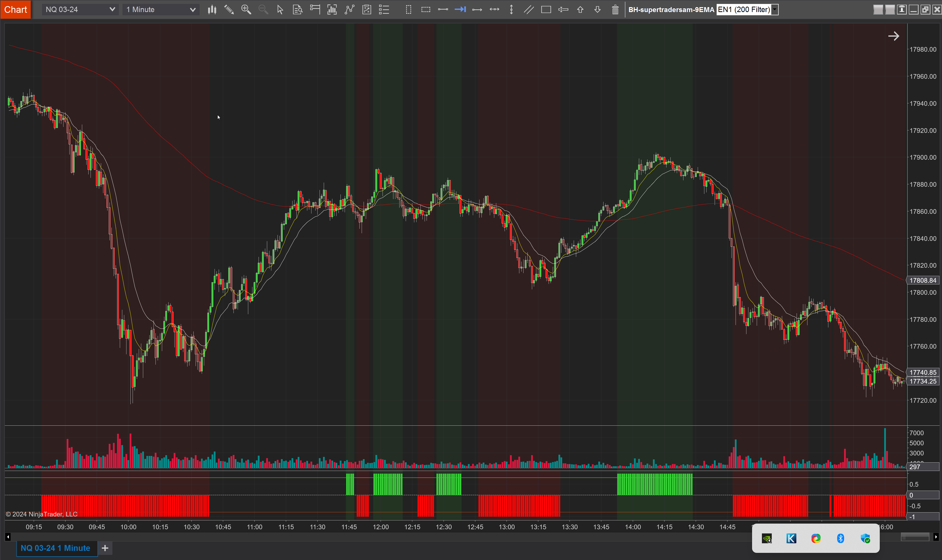942x560 pixels.
Task: Open the colorful ShareX tray icon
Action: [x=816, y=539]
